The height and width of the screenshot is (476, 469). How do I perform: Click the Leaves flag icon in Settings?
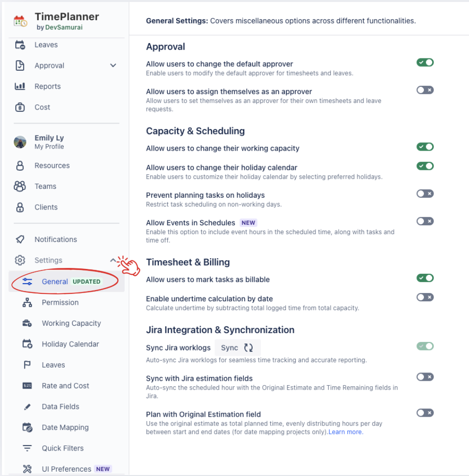tap(27, 365)
